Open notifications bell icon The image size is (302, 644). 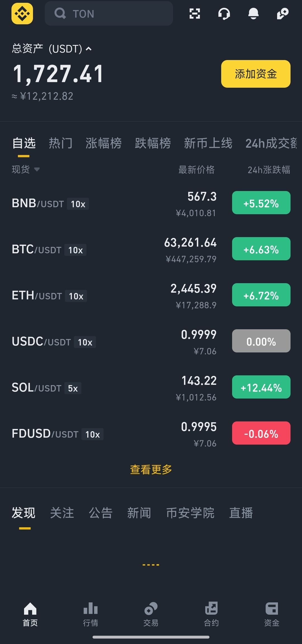(x=253, y=13)
